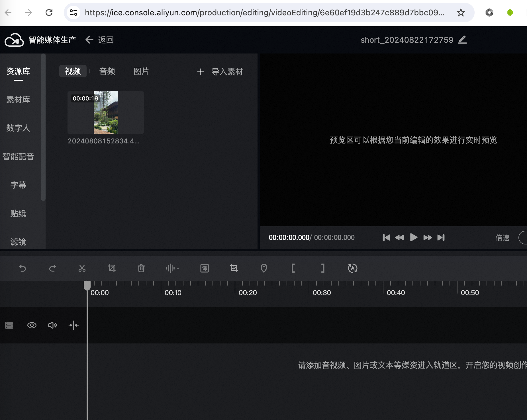This screenshot has width=527, height=420.
Task: Click the timeline playhead handle
Action: [x=87, y=285]
